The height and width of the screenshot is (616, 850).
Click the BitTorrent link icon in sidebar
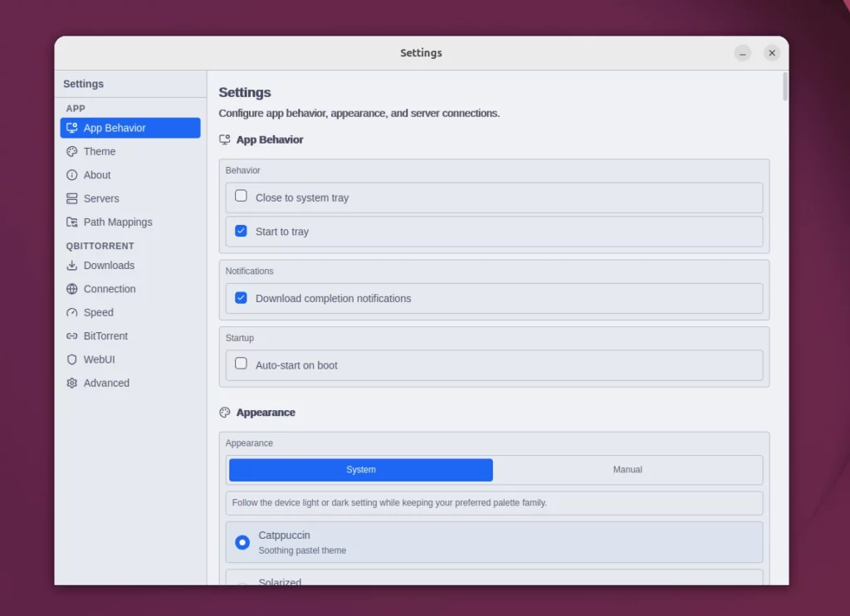tap(71, 336)
